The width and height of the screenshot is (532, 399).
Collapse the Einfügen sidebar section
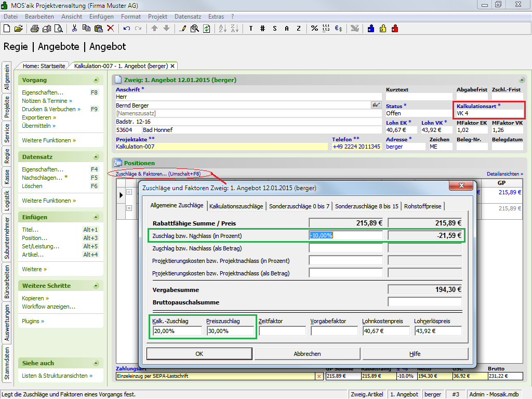96,217
